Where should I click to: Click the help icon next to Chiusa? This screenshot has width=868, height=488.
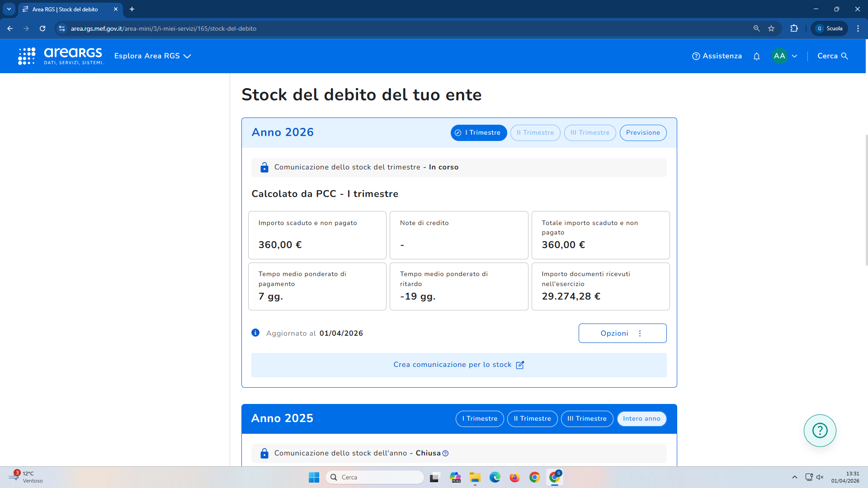coord(445,453)
